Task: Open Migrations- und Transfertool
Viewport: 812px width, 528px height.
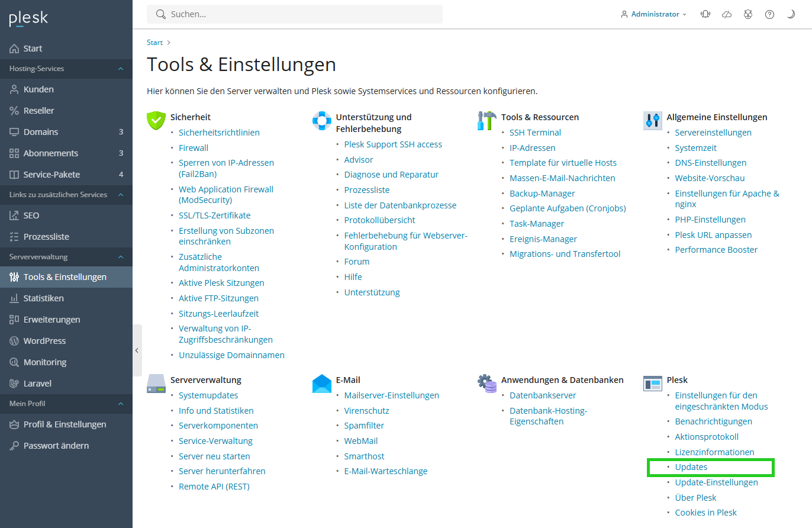Action: 565,254
